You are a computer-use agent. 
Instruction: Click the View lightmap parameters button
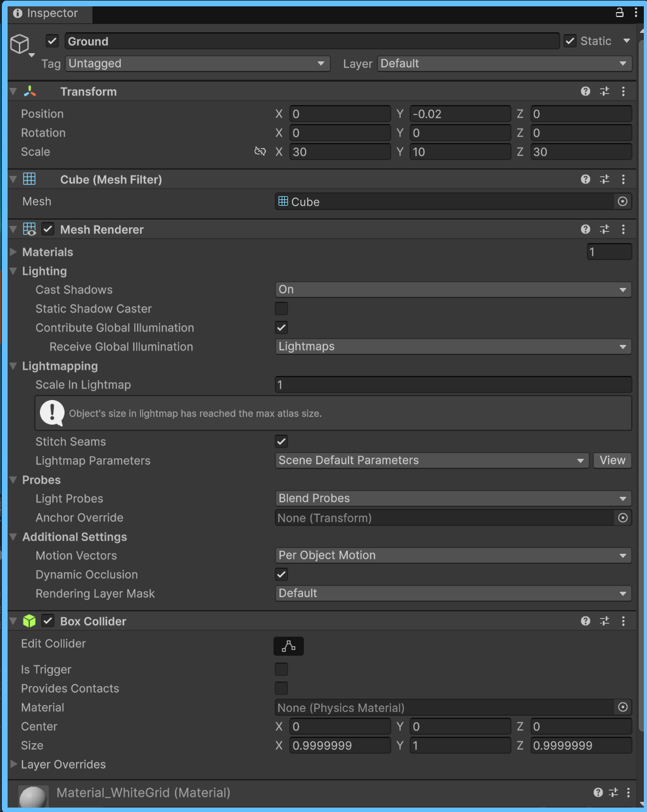point(612,460)
